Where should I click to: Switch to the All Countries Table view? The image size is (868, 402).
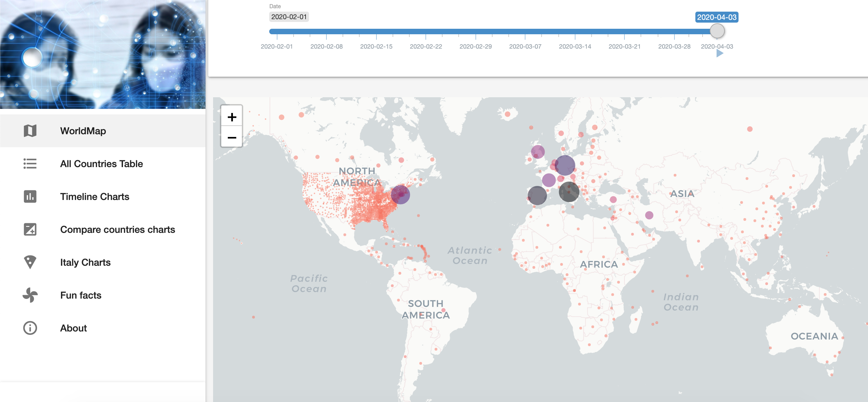click(x=101, y=164)
